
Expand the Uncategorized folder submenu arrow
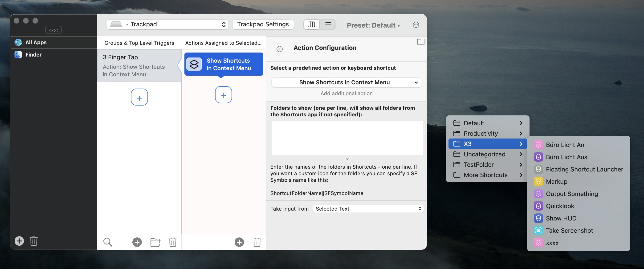(x=521, y=154)
